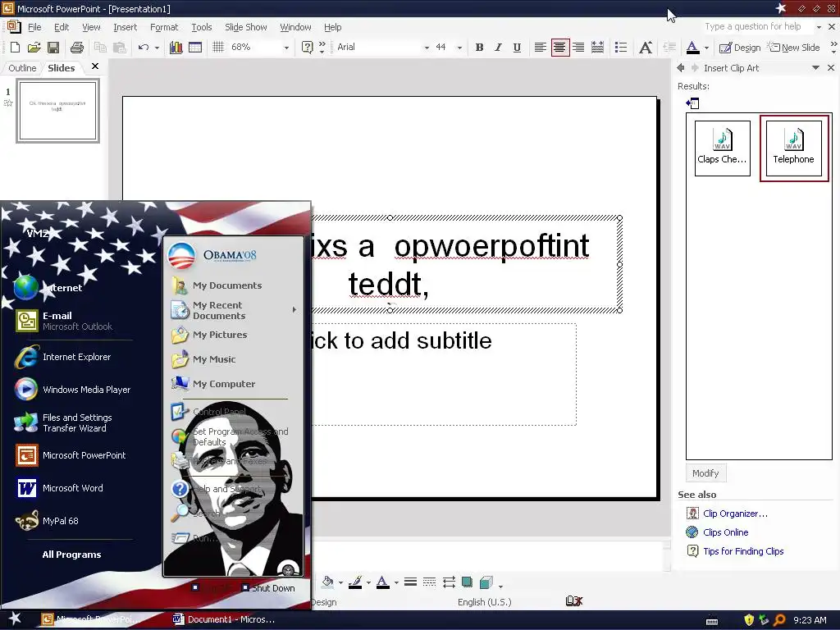Click the Modify button
This screenshot has width=840, height=630.
[x=705, y=473]
